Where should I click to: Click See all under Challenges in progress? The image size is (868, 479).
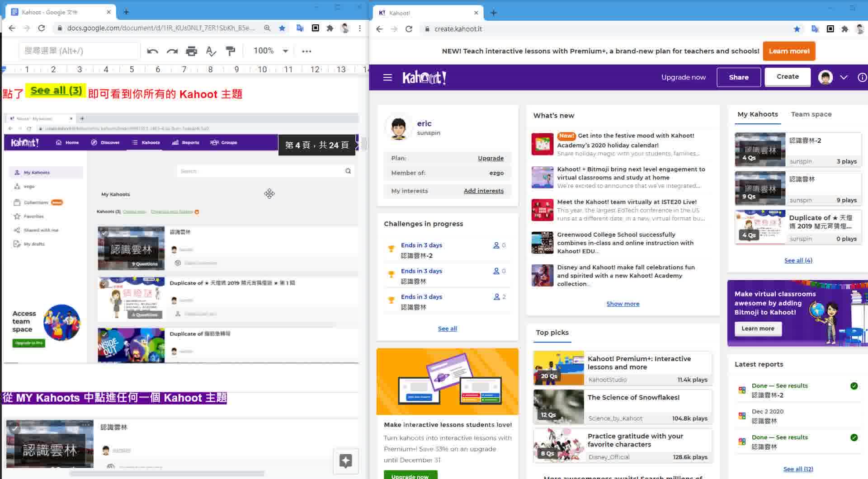tap(447, 329)
